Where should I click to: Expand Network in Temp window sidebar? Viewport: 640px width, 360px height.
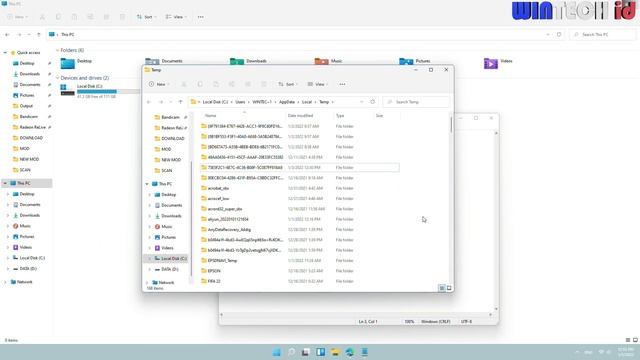(147, 282)
